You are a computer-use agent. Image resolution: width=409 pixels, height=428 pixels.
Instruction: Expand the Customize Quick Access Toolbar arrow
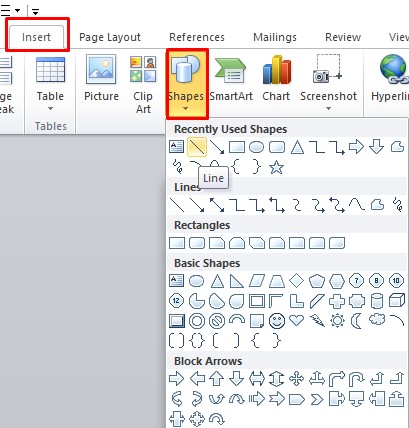[35, 11]
